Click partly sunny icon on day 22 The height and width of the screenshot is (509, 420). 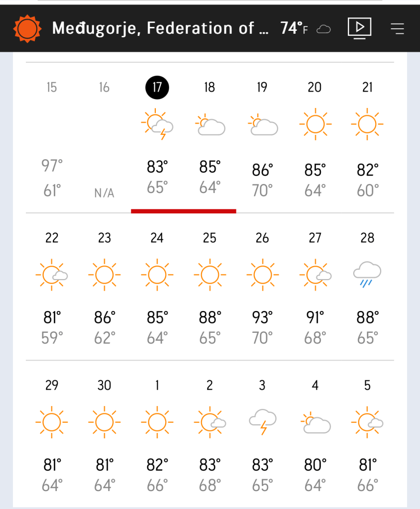pyautogui.click(x=52, y=274)
